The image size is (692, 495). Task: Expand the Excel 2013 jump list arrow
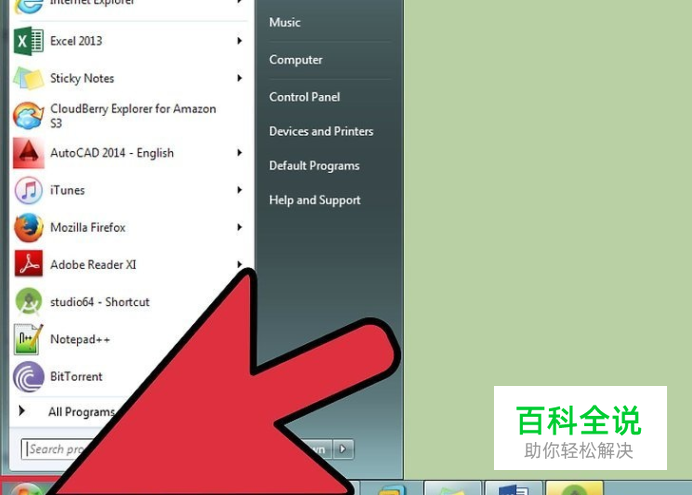[x=240, y=41]
